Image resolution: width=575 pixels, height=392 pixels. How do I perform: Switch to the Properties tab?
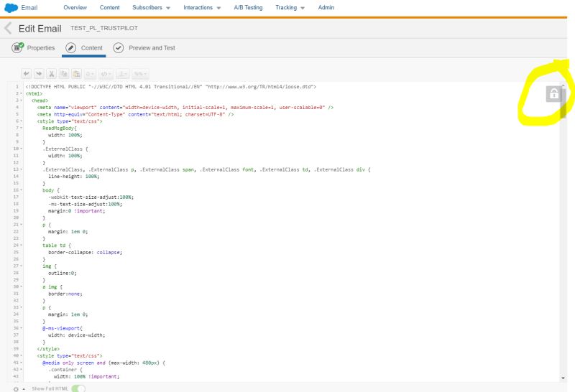(x=41, y=48)
